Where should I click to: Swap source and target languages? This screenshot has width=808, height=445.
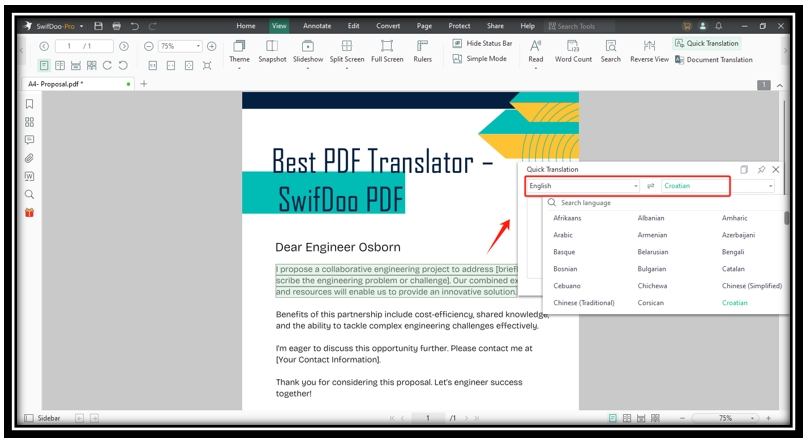point(650,186)
